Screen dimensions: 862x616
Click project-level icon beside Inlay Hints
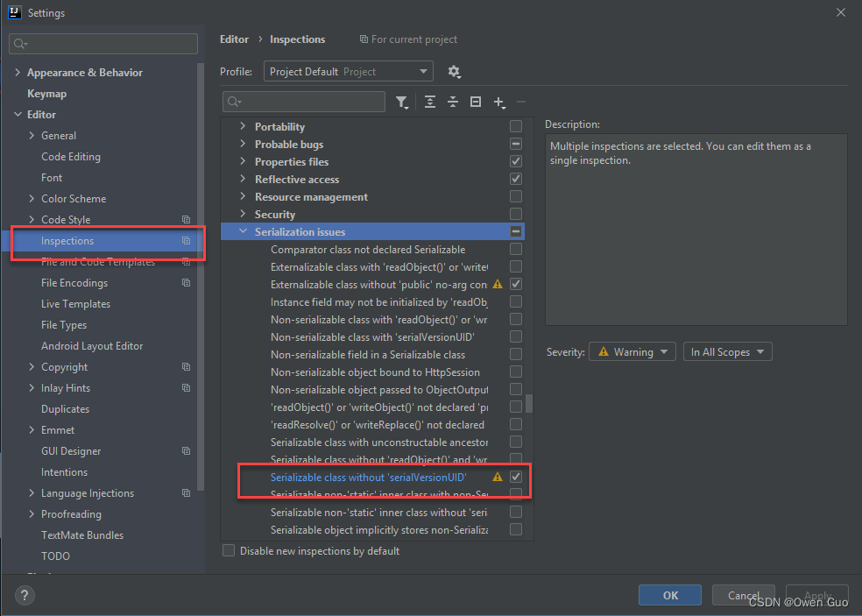click(x=186, y=388)
